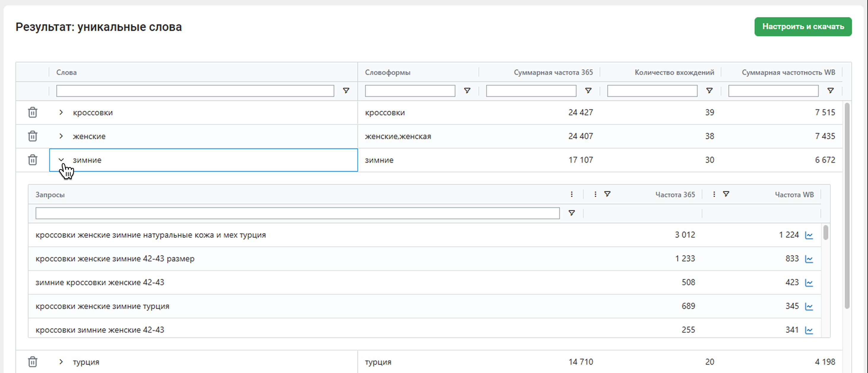Expand the турция word row
Image resolution: width=868 pixels, height=373 pixels.
61,361
